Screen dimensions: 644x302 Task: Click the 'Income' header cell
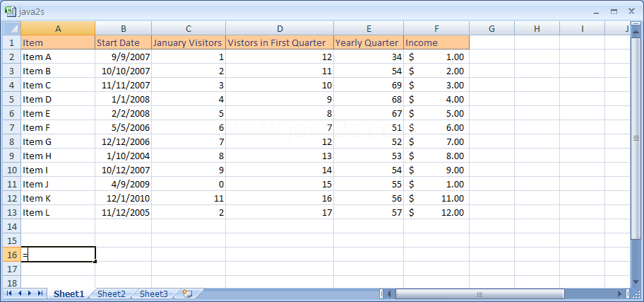point(436,43)
